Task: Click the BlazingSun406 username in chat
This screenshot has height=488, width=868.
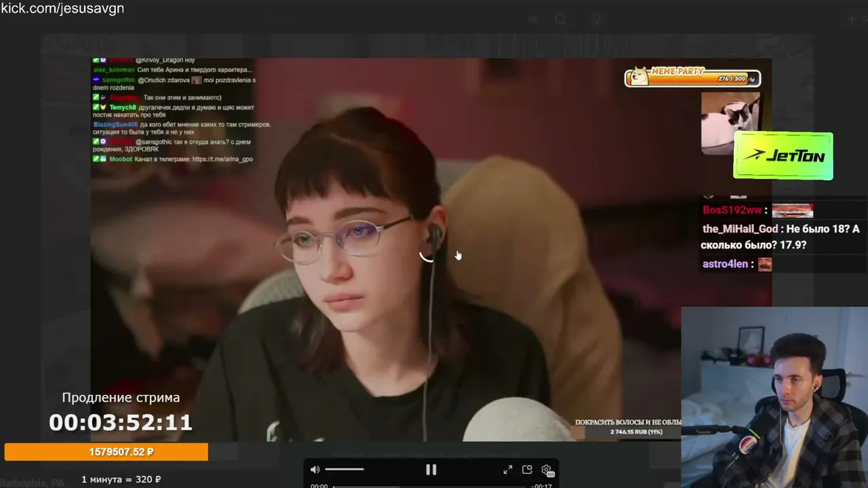Action: (115, 125)
